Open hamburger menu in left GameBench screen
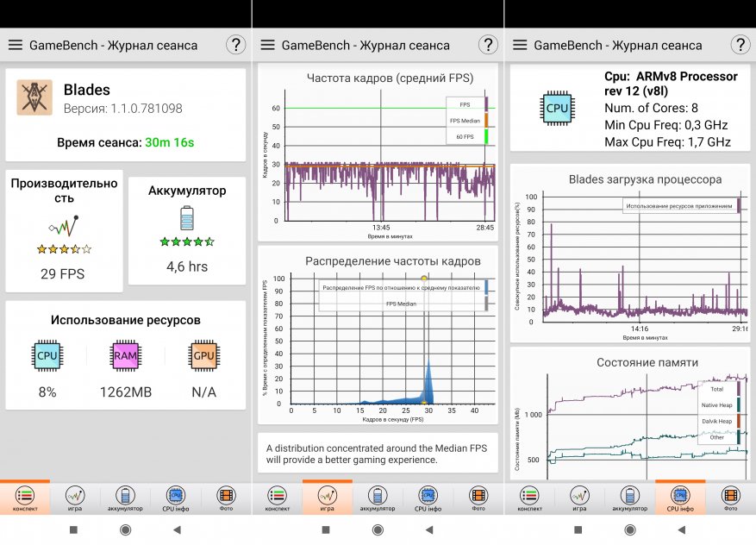756x545 pixels. [x=16, y=45]
